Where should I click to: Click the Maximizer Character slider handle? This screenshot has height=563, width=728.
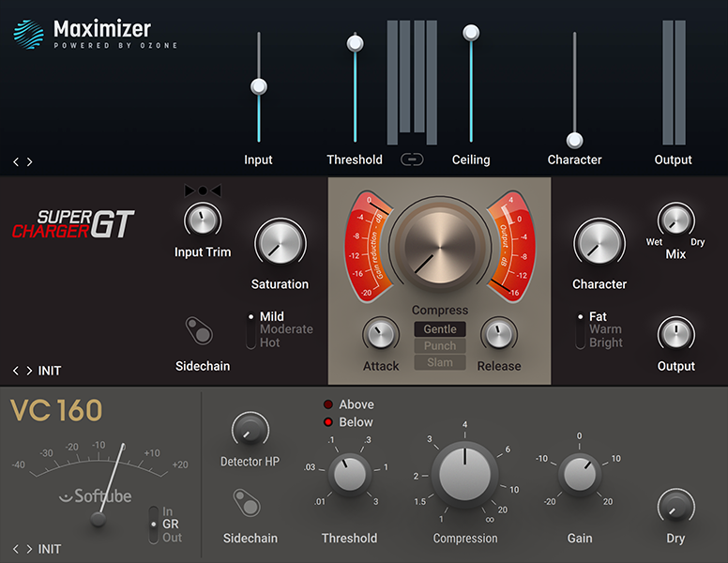point(575,140)
